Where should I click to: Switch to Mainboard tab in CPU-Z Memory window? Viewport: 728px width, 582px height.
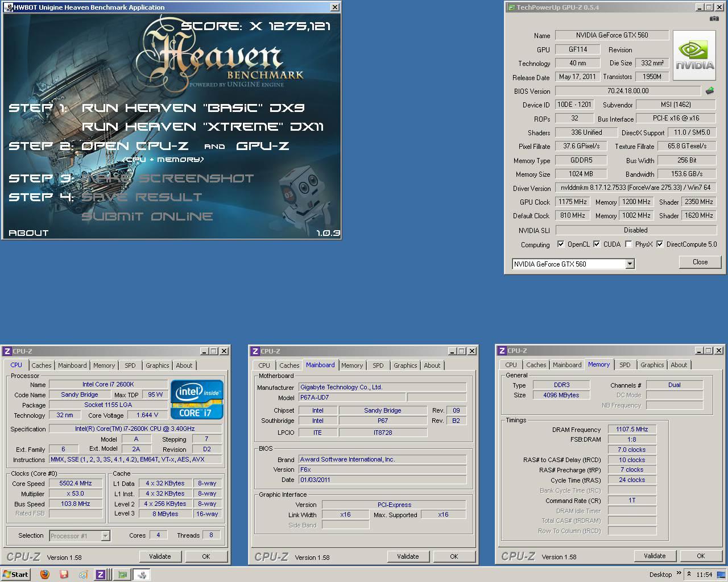(568, 365)
